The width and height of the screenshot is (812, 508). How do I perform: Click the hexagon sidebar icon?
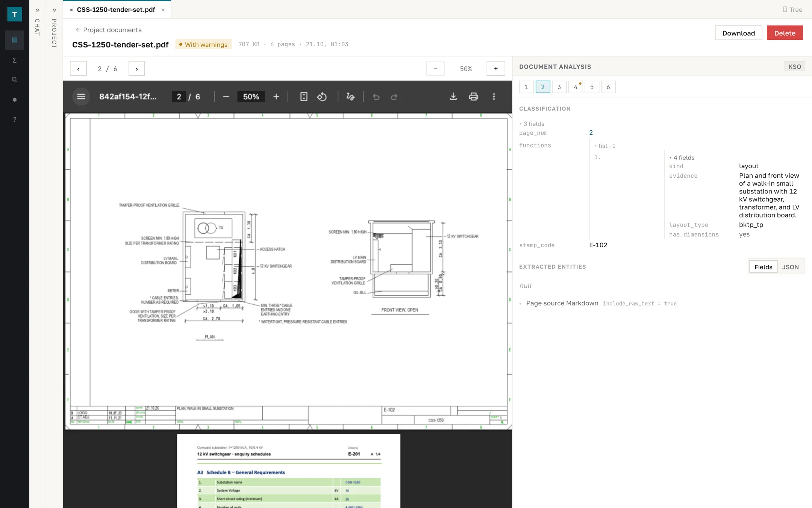pos(15,100)
